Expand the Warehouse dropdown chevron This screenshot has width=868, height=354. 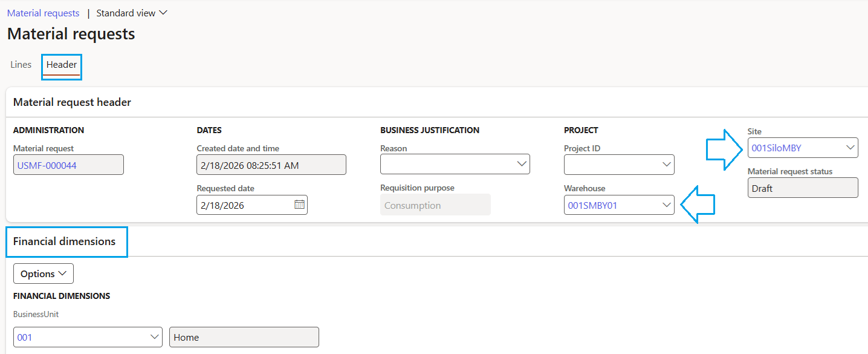666,205
